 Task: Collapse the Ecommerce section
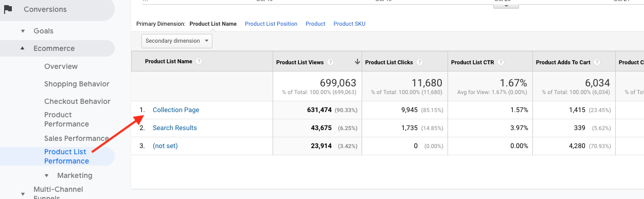pyautogui.click(x=23, y=48)
